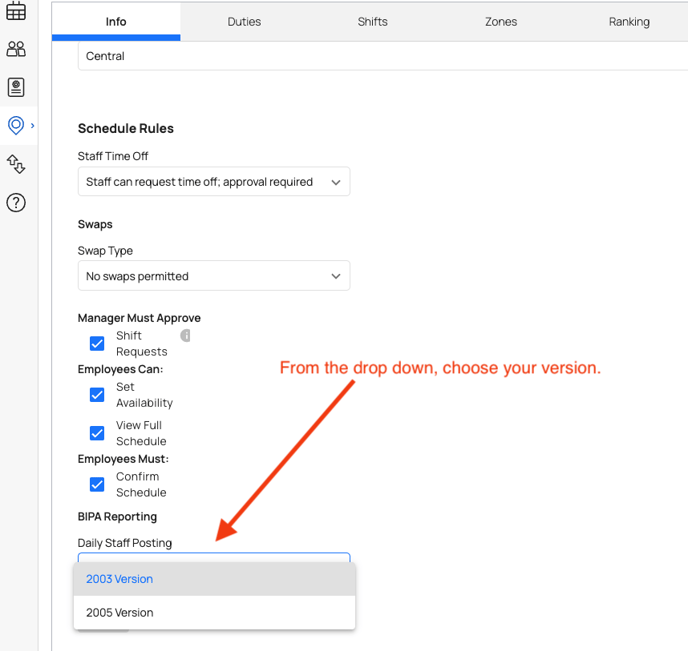Screen dimensions: 688x651
Task: Uncheck the View Full Schedule checkbox
Action: (x=97, y=433)
